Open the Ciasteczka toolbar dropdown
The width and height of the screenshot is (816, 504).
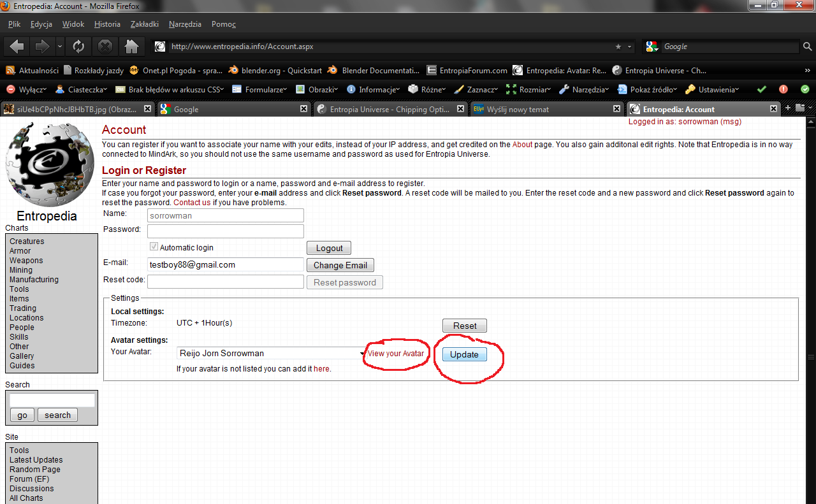point(81,90)
